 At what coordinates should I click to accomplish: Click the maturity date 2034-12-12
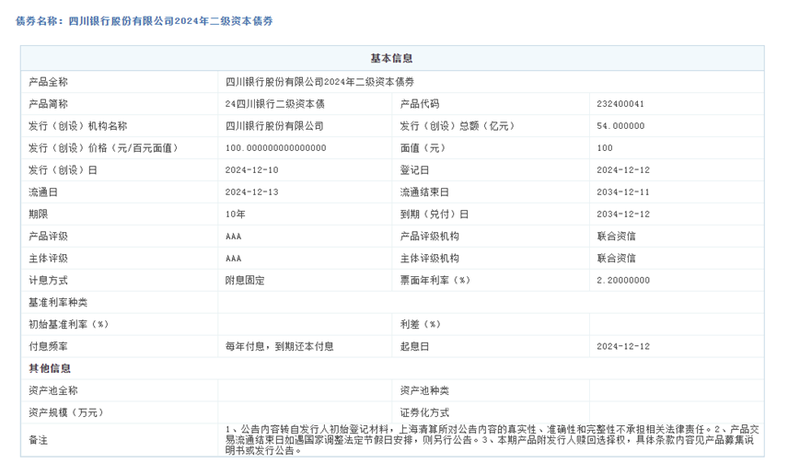[x=623, y=214]
